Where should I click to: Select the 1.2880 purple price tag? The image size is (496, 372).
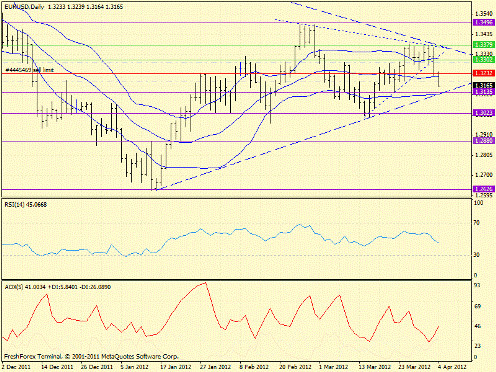[x=484, y=141]
